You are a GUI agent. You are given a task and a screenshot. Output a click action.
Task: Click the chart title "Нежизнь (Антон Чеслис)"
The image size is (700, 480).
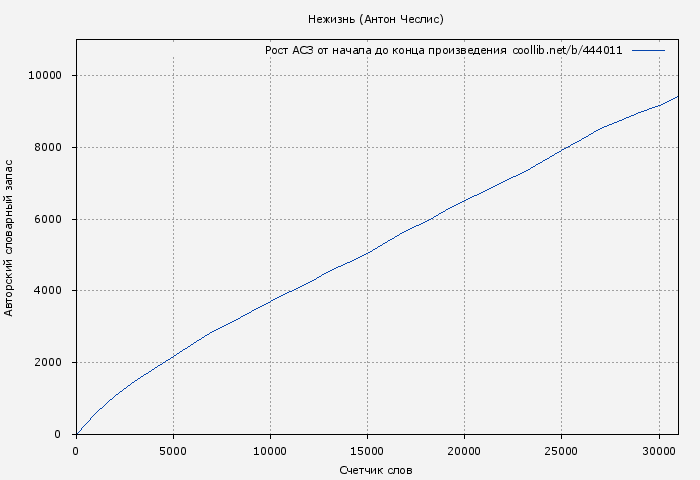point(376,19)
